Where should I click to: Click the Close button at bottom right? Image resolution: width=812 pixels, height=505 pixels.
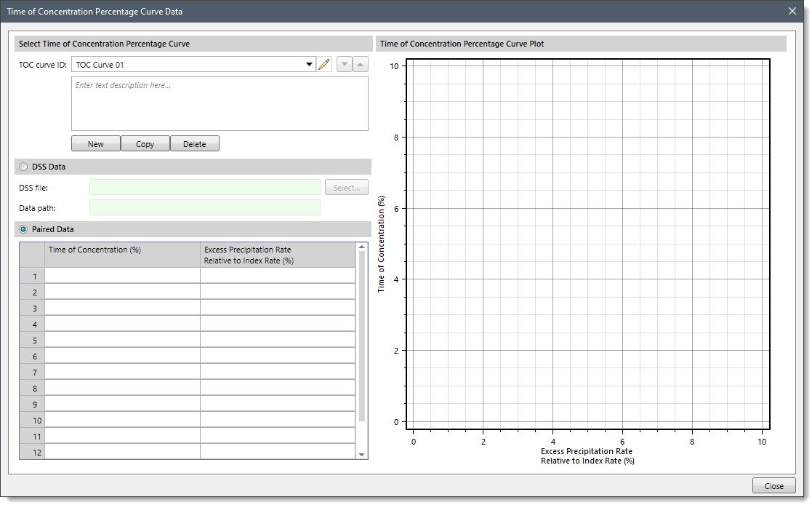(x=773, y=486)
